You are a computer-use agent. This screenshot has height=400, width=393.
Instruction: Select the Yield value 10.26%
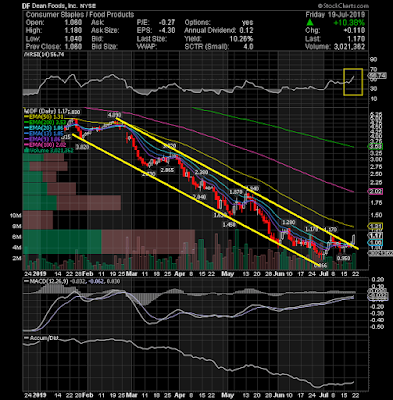241,38
